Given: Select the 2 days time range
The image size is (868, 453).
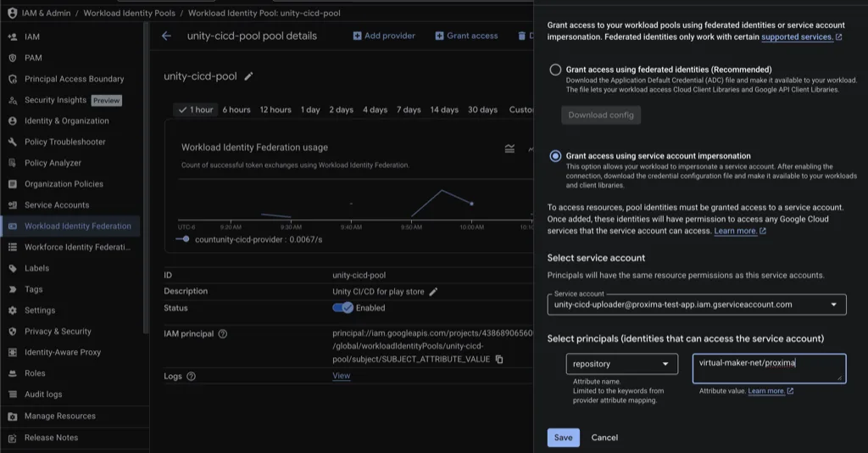Looking at the screenshot, I should point(341,109).
